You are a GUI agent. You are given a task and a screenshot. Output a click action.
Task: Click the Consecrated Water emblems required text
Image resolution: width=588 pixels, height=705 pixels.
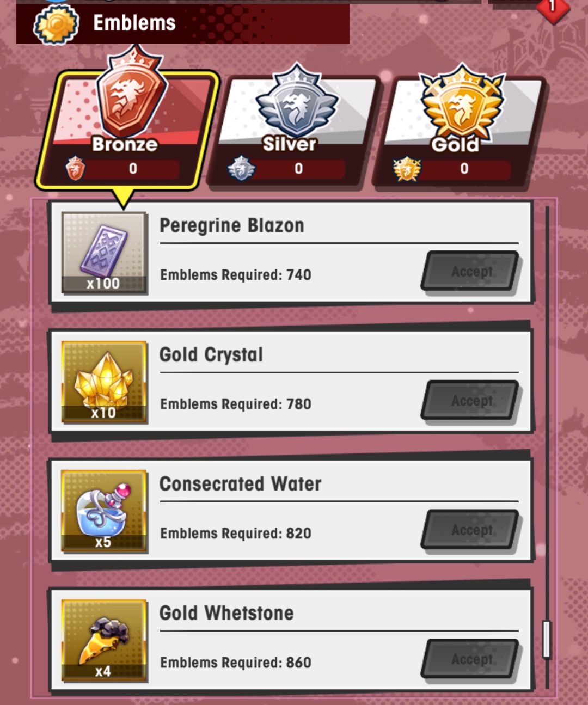[x=236, y=533]
